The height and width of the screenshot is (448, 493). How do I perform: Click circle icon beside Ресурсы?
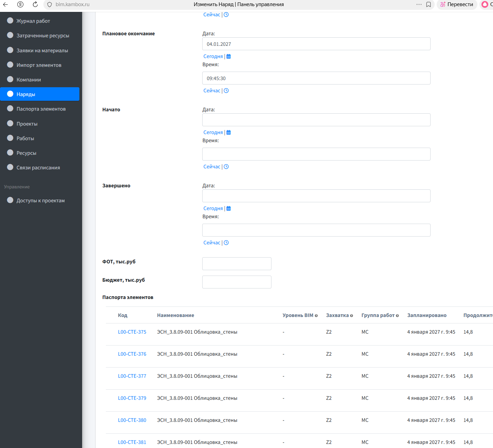(x=10, y=152)
